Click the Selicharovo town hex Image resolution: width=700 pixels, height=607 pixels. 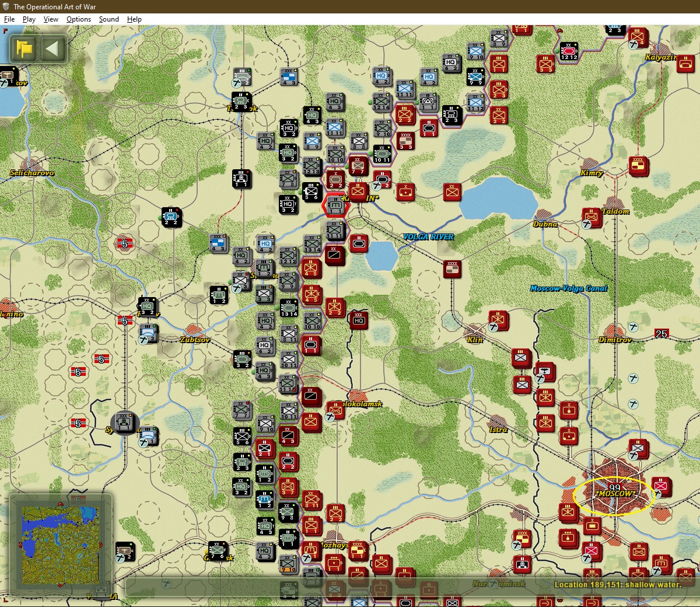click(32, 173)
